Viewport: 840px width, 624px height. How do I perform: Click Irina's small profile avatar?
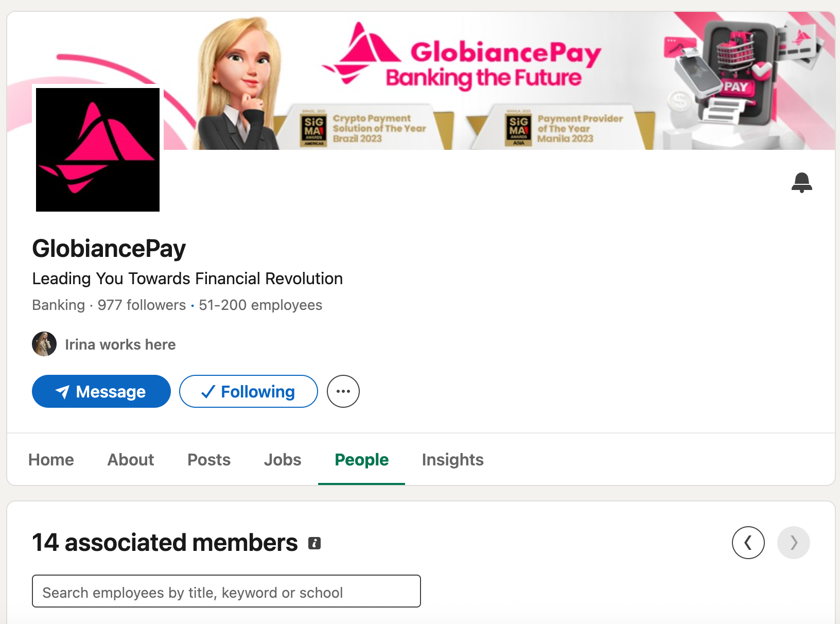pyautogui.click(x=44, y=344)
